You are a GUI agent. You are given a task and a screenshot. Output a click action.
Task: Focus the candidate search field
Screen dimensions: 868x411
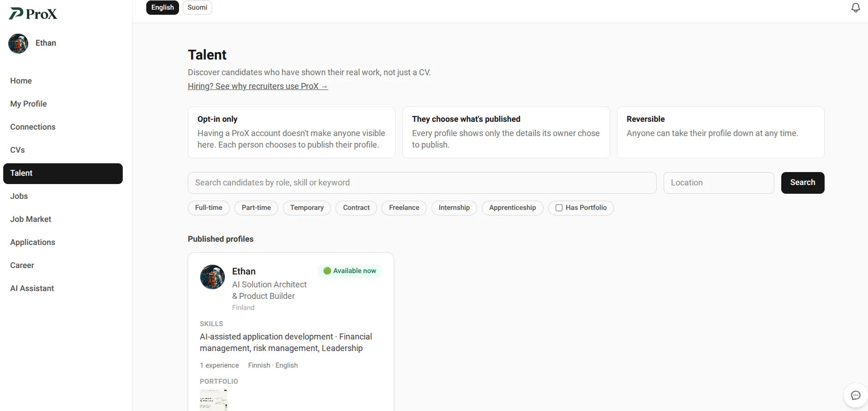[x=422, y=183]
